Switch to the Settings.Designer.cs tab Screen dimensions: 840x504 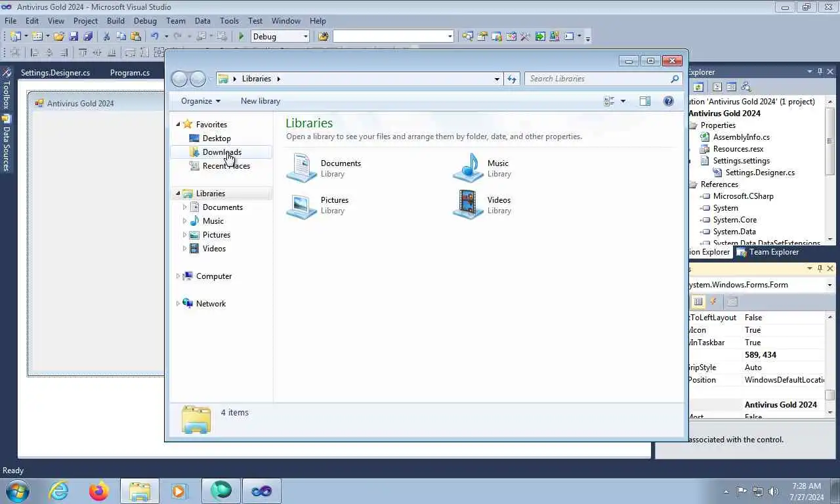click(55, 73)
